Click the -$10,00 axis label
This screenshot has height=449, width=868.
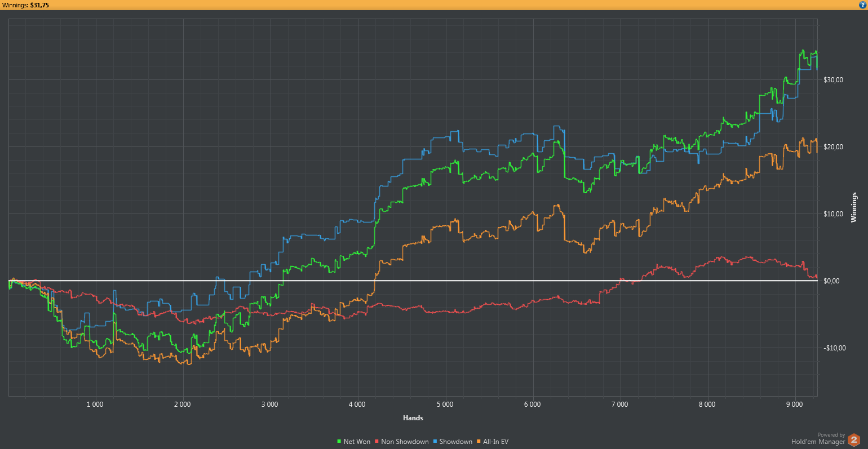point(835,348)
